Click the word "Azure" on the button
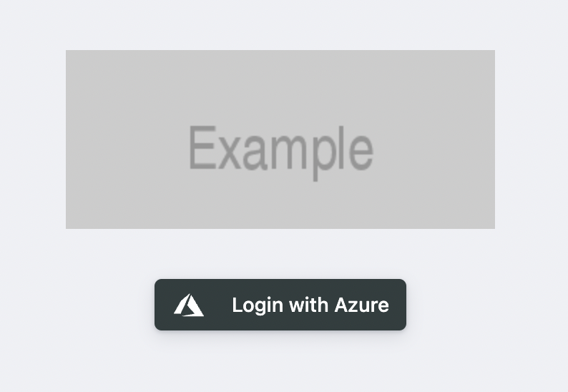This screenshot has height=392, width=568. tap(362, 305)
